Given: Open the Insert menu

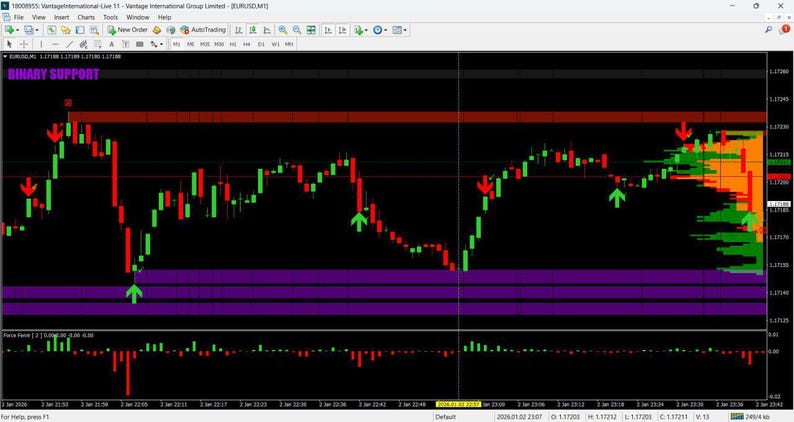Looking at the screenshot, I should tap(61, 17).
